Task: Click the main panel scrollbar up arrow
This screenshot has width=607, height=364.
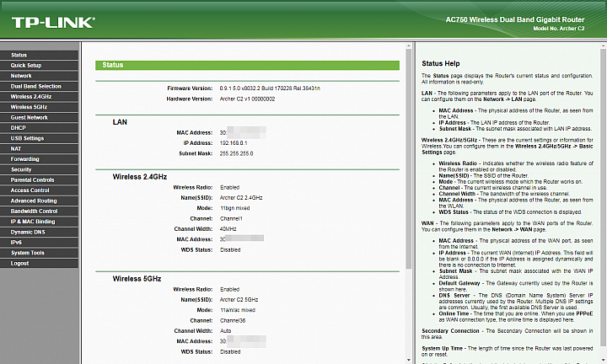Action: 408,46
